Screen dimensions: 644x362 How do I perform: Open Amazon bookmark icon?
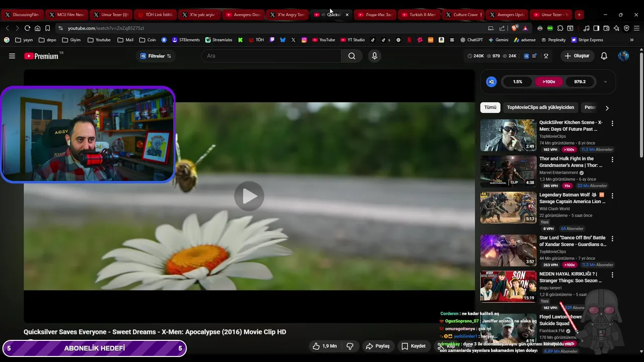[441, 40]
